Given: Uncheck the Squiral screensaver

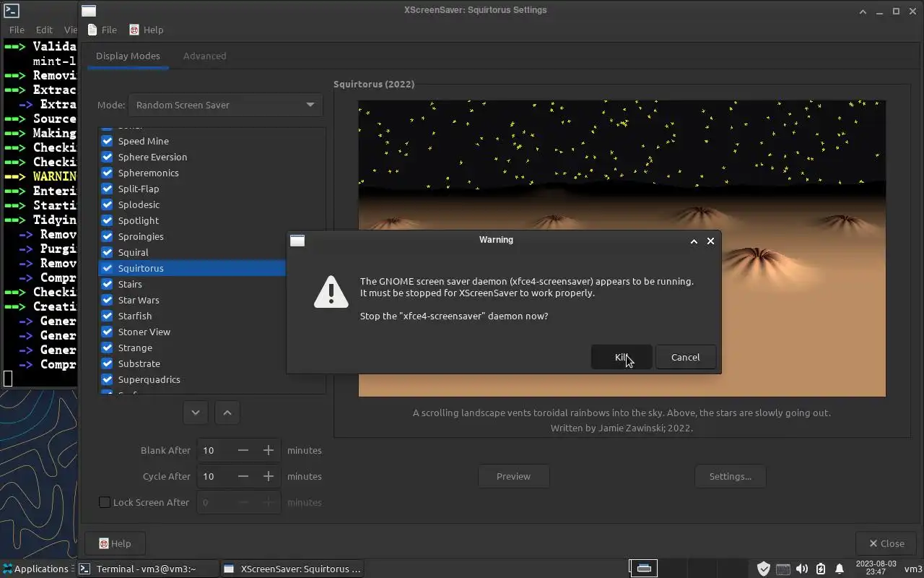Looking at the screenshot, I should [x=107, y=252].
